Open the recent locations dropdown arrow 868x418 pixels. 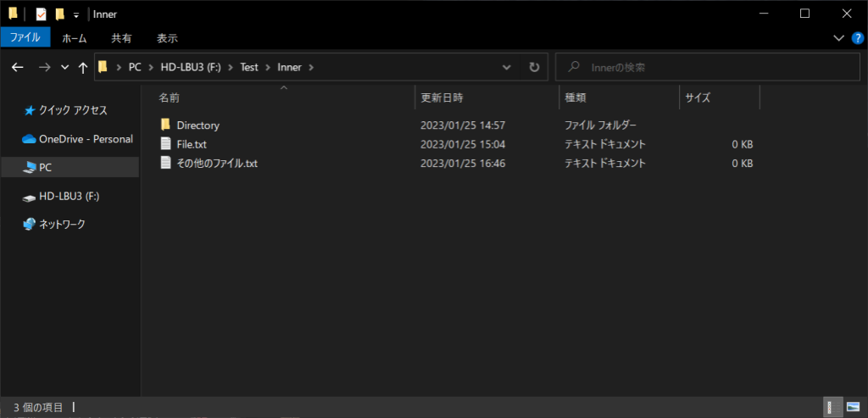[64, 68]
